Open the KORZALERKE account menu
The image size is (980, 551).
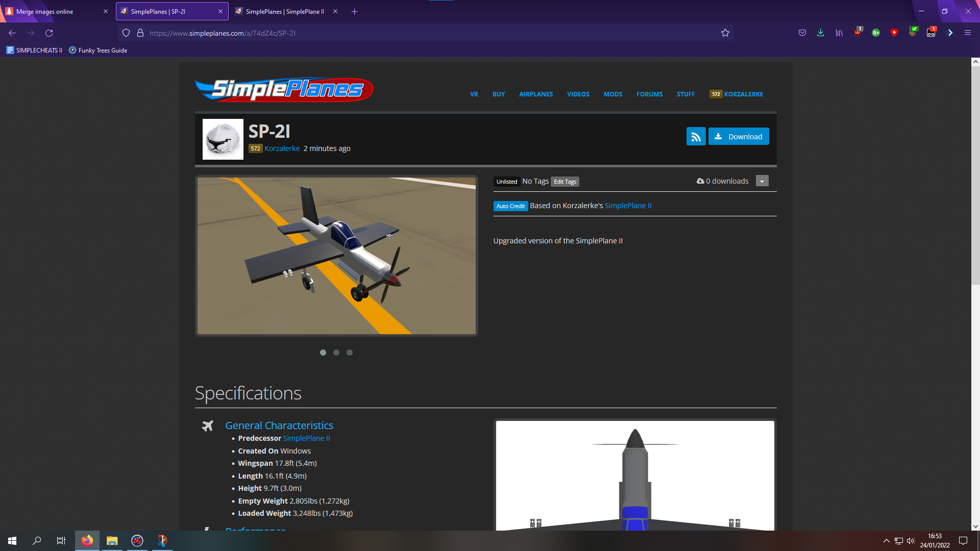click(737, 94)
